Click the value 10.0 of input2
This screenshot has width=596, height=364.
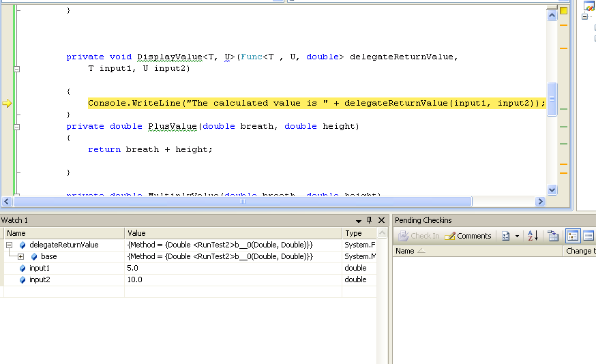(134, 279)
